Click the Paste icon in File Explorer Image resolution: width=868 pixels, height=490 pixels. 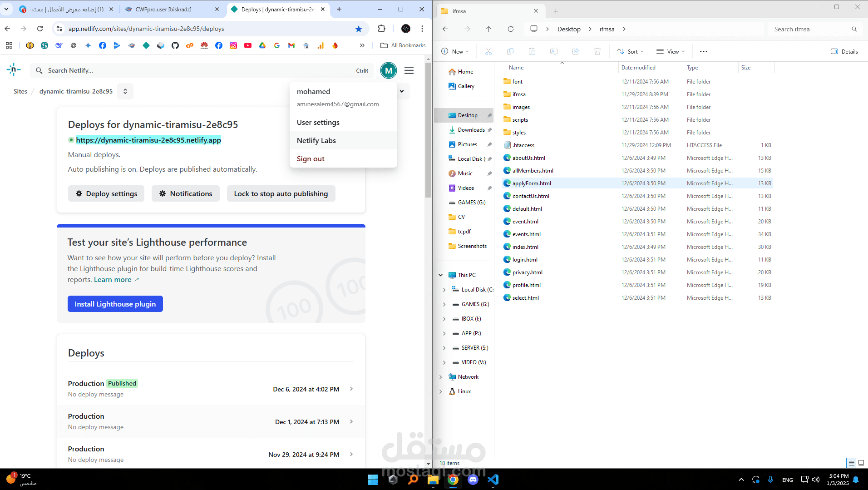tap(532, 52)
